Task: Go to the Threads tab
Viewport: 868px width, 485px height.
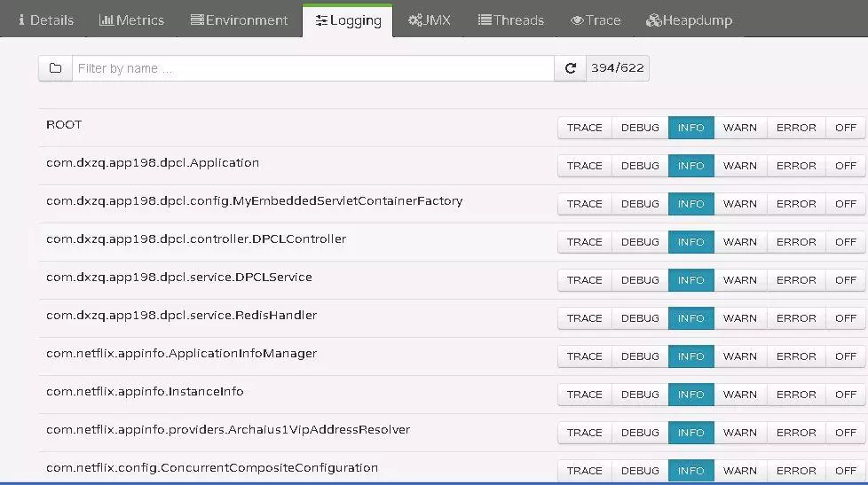Action: pyautogui.click(x=510, y=20)
